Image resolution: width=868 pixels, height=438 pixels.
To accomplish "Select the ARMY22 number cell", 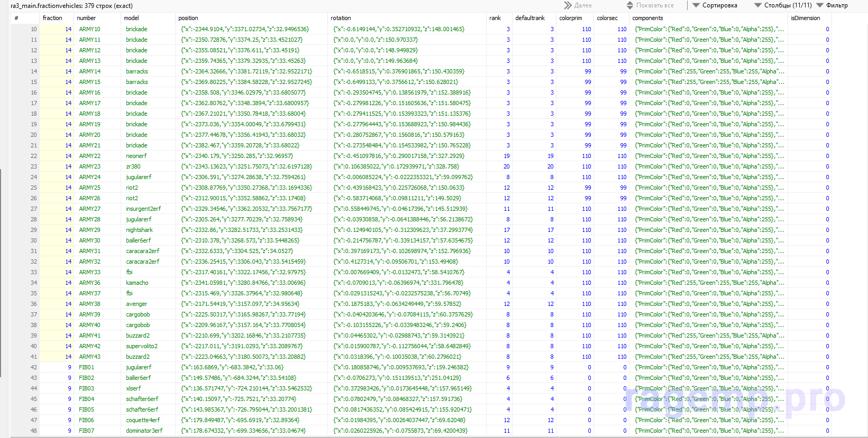I will [89, 156].
